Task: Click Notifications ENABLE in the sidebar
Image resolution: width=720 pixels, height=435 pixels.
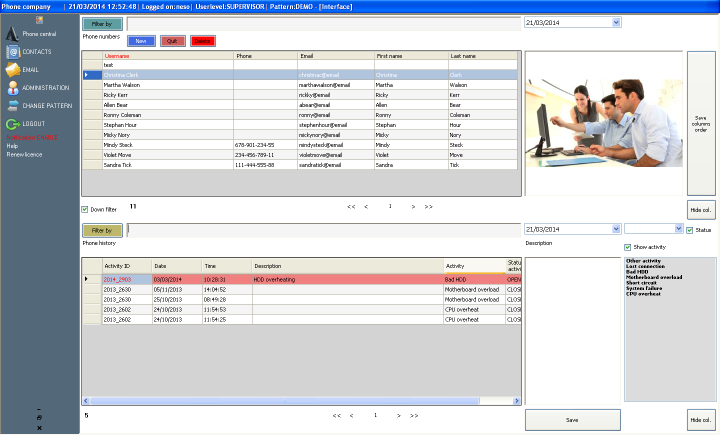Action: [x=32, y=137]
